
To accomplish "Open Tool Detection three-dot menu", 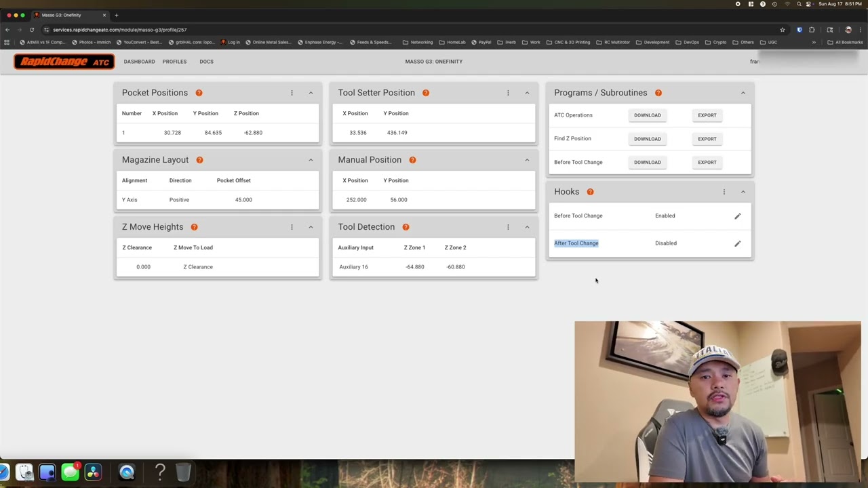I will [x=508, y=227].
